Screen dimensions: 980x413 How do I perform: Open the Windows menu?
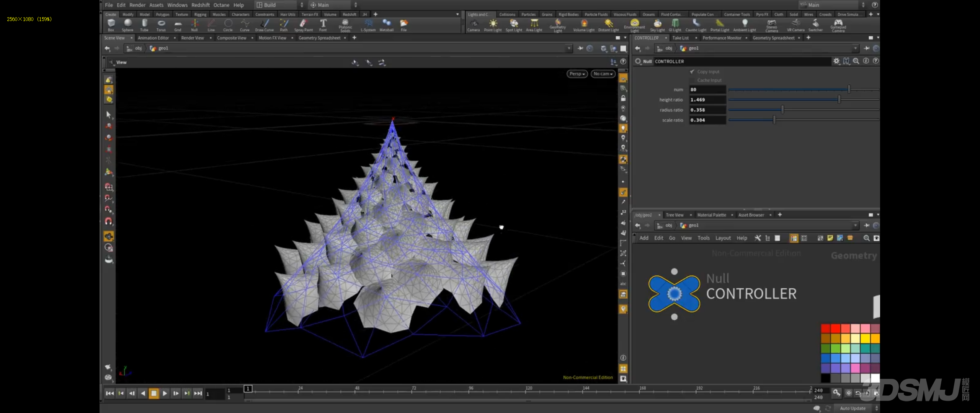pos(177,5)
